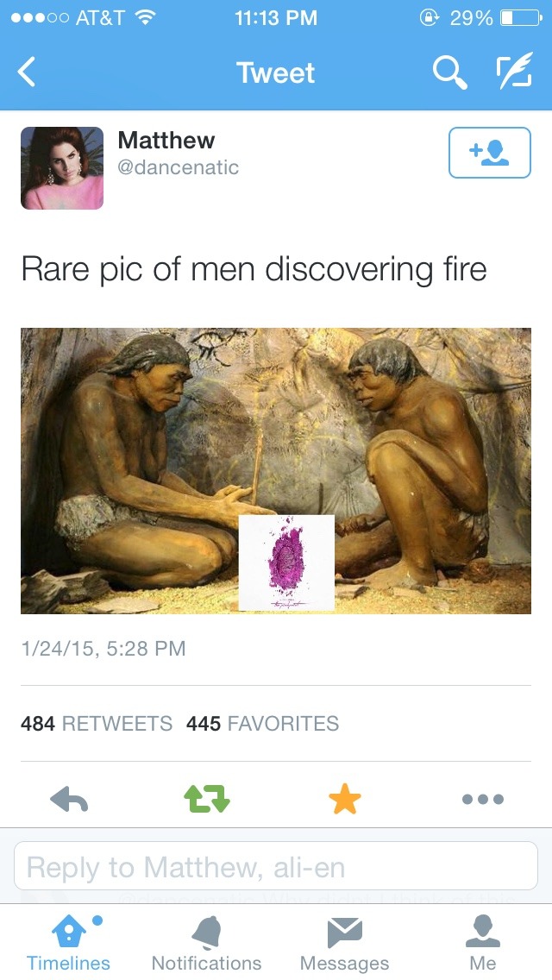The height and width of the screenshot is (980, 552).
Task: Follow Matthew using the add-user button
Action: (x=490, y=153)
